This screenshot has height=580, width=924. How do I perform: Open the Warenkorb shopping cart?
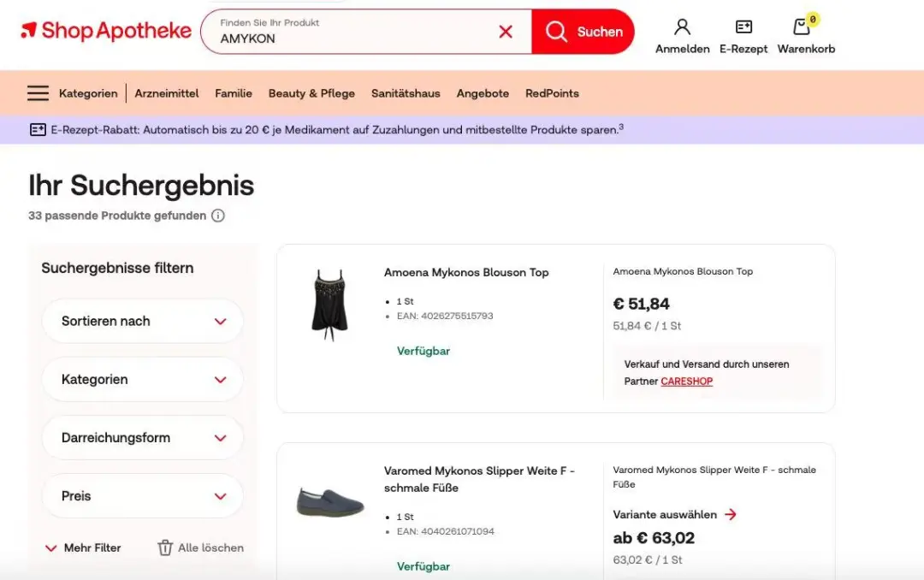(x=803, y=27)
